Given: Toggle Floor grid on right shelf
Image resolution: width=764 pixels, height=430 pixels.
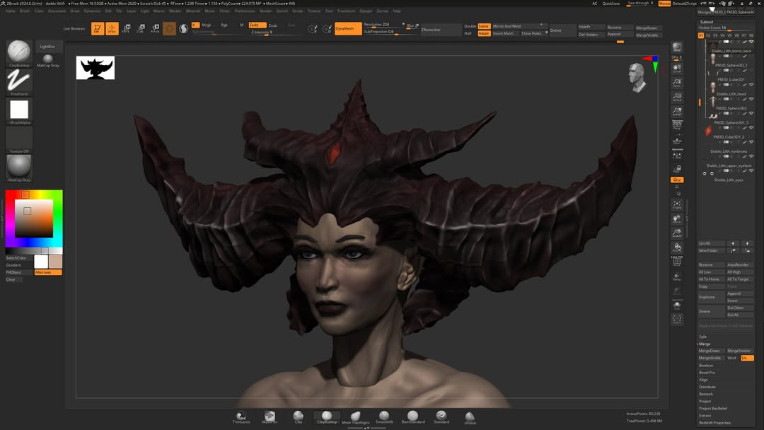Looking at the screenshot, I should coord(677,140).
